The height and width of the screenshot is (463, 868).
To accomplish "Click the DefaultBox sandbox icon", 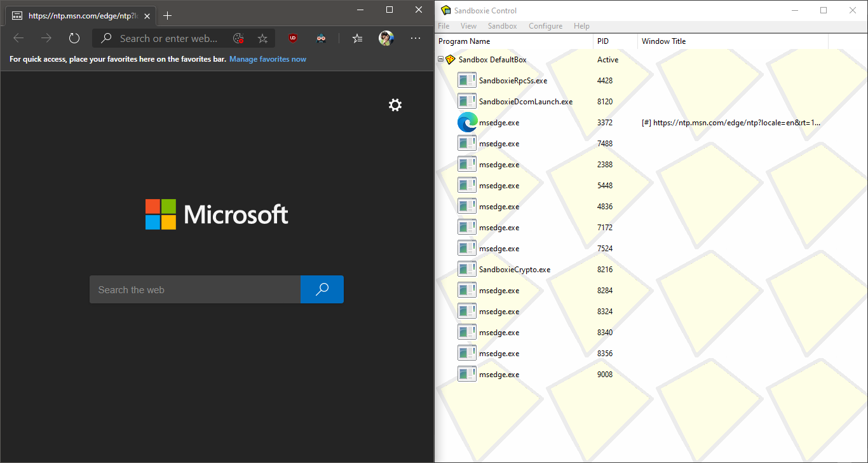I will 450,60.
